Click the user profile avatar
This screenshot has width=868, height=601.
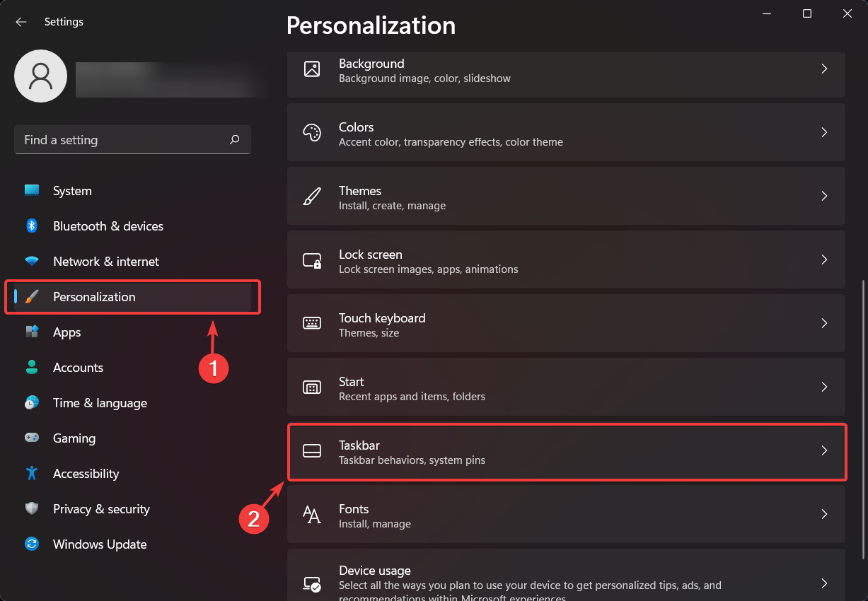click(x=41, y=76)
